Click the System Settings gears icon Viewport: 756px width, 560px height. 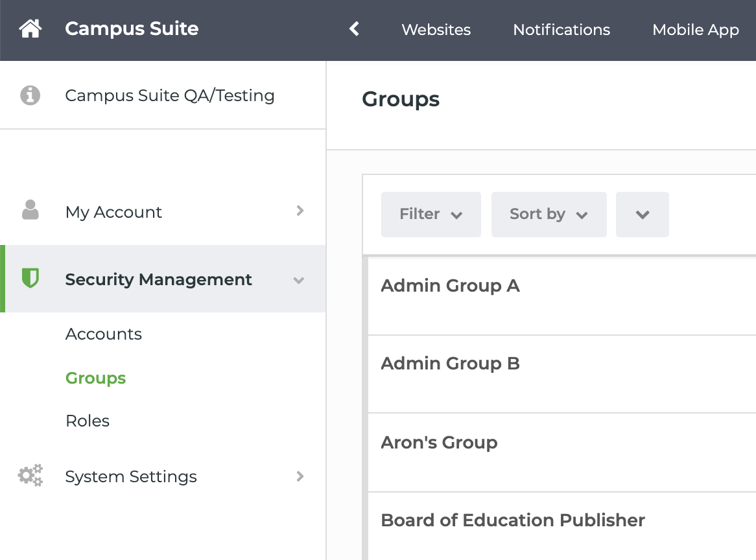coord(30,476)
